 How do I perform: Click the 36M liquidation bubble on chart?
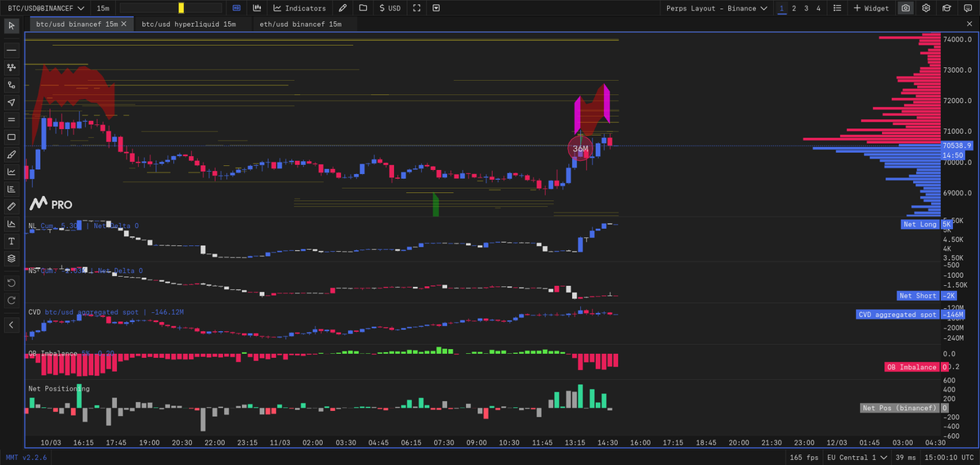(580, 149)
